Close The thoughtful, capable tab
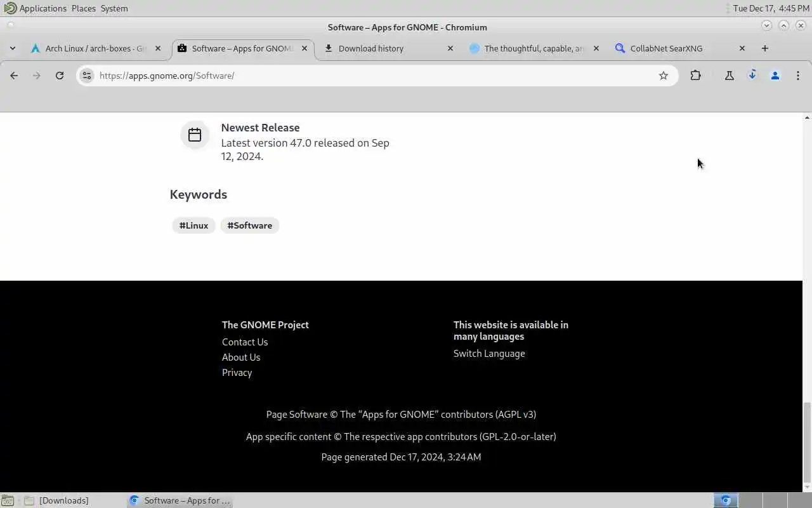Screen dimensions: 812x508 click(596, 48)
